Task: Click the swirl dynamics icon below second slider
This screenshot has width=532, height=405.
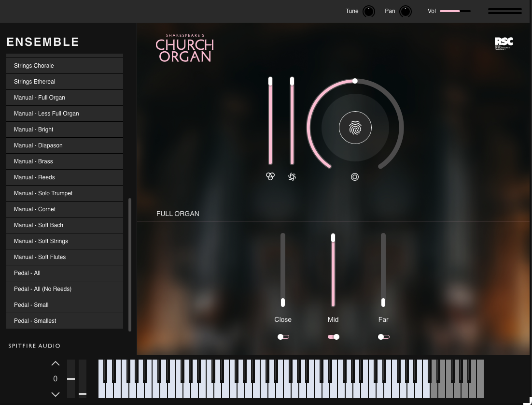Action: (292, 177)
